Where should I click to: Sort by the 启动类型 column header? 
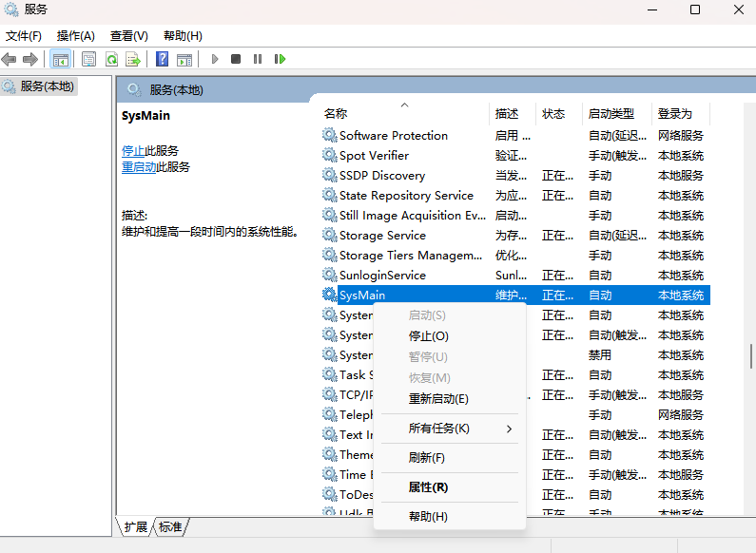coord(617,114)
